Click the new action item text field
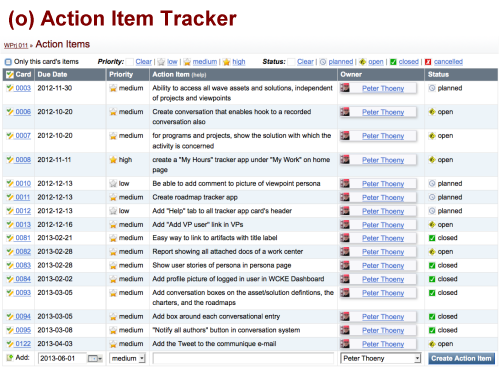 click(x=243, y=359)
